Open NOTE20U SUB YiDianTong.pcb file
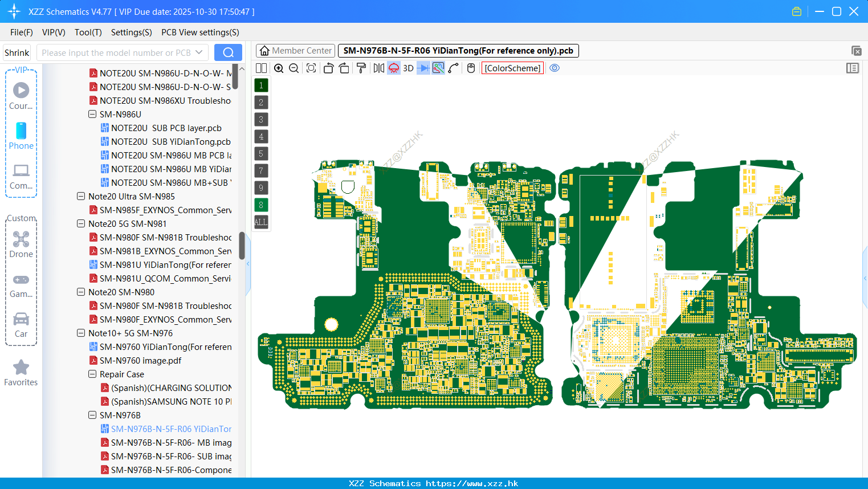Screen dimensions: 868x489 [166, 142]
